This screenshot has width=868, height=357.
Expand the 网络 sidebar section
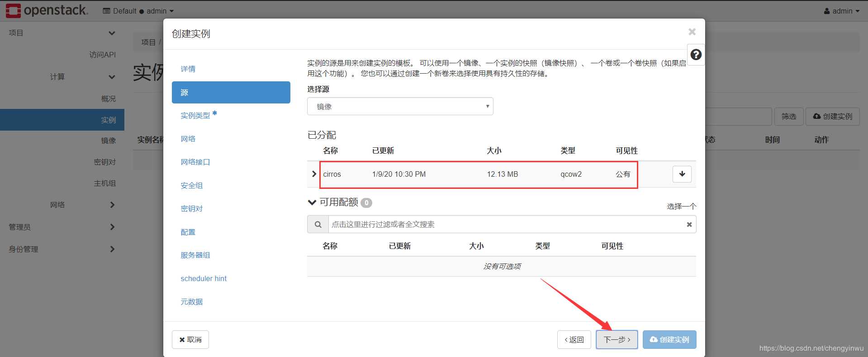pos(62,205)
